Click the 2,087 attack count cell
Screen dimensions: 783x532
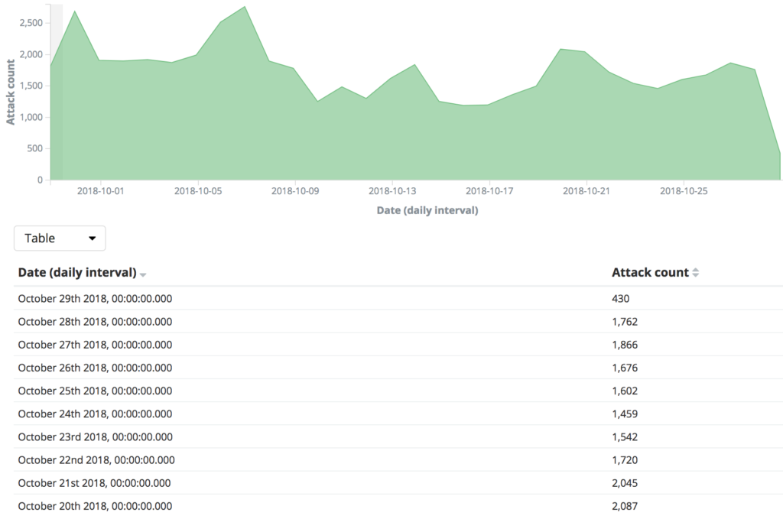625,505
